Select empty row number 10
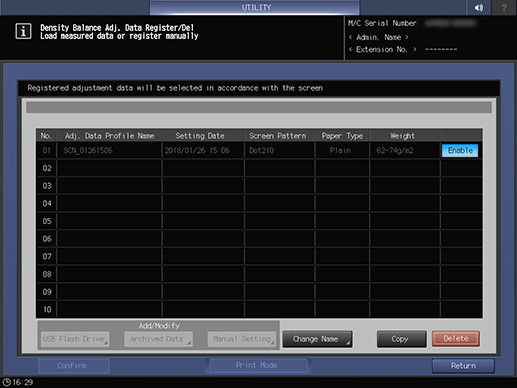Screen dimensions: 517x388 (259, 309)
